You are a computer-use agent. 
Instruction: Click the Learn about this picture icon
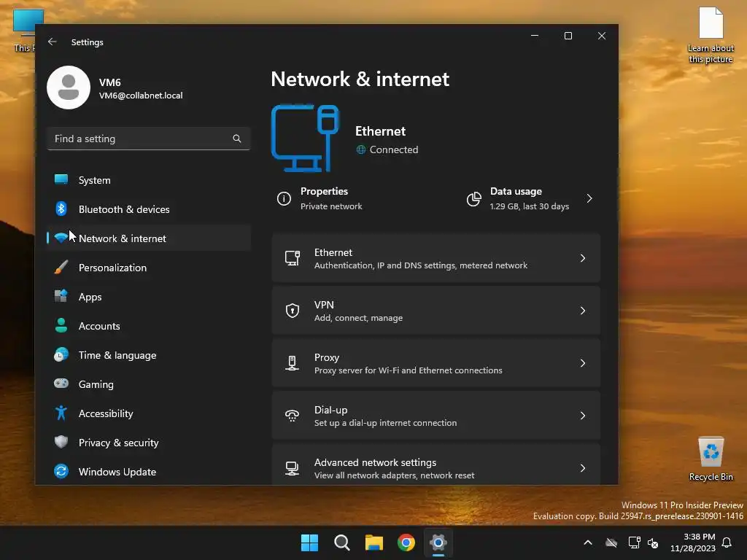(x=711, y=35)
